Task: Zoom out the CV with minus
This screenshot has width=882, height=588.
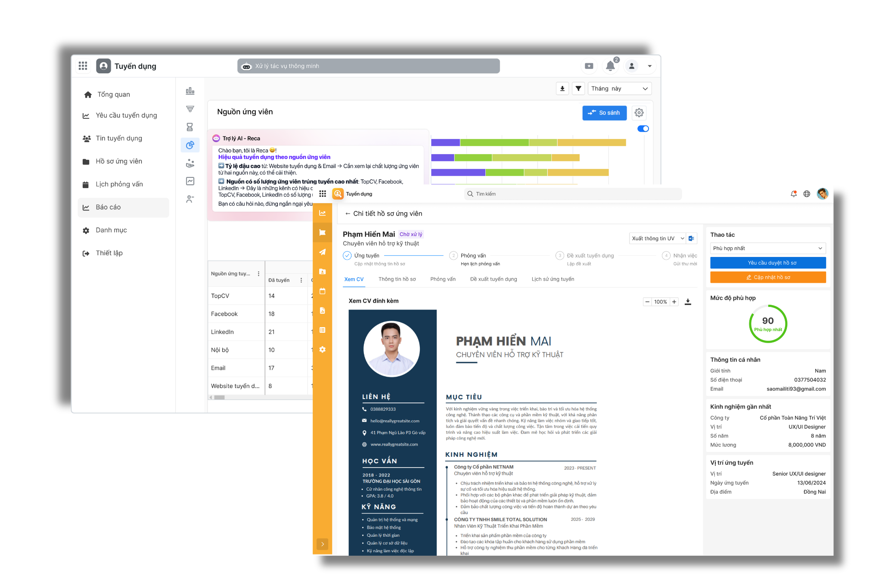Action: pos(647,302)
